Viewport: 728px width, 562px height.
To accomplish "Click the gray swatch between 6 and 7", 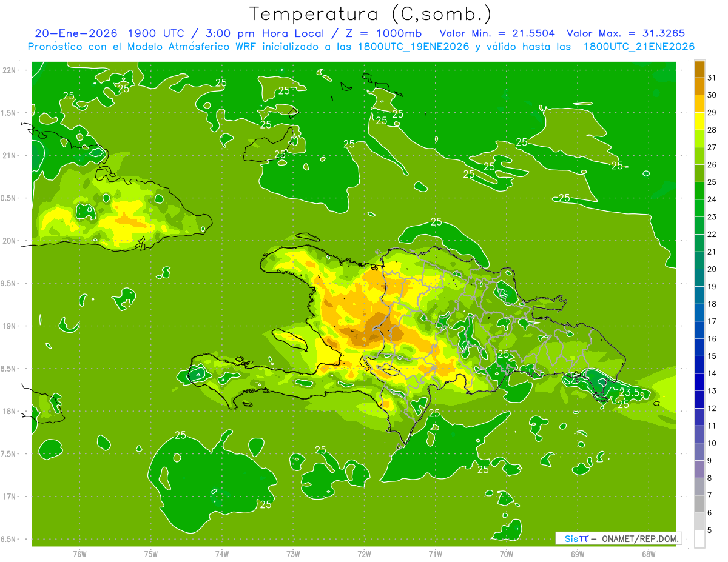I will [699, 504].
